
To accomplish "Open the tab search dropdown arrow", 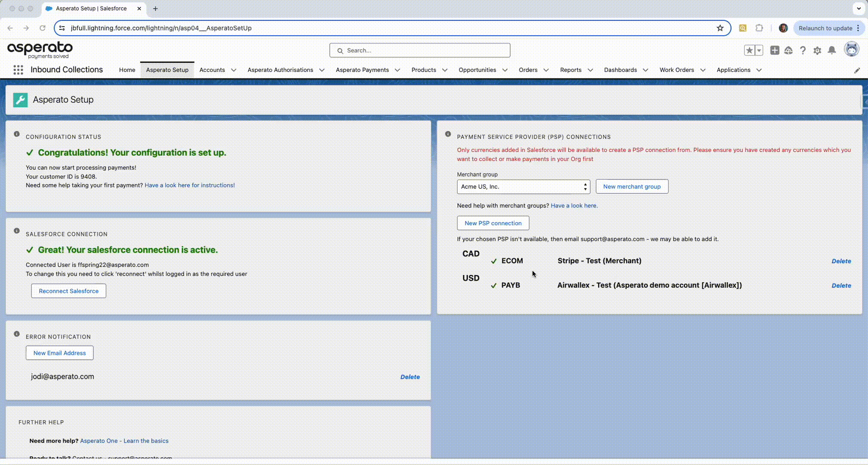I will [859, 8].
